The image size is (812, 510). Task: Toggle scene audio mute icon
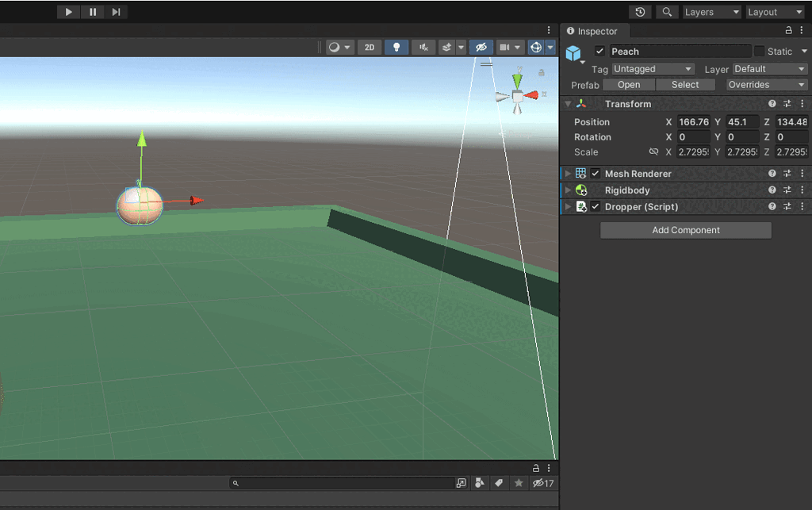pyautogui.click(x=423, y=48)
